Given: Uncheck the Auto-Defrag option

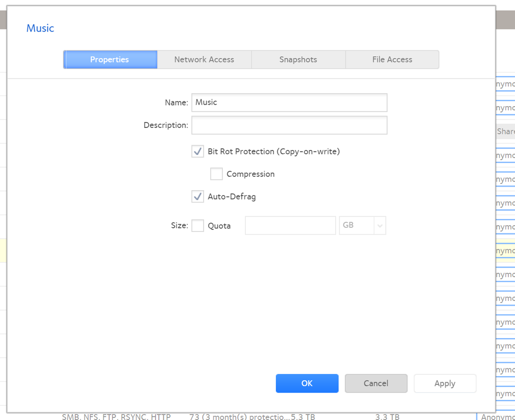Looking at the screenshot, I should point(198,197).
